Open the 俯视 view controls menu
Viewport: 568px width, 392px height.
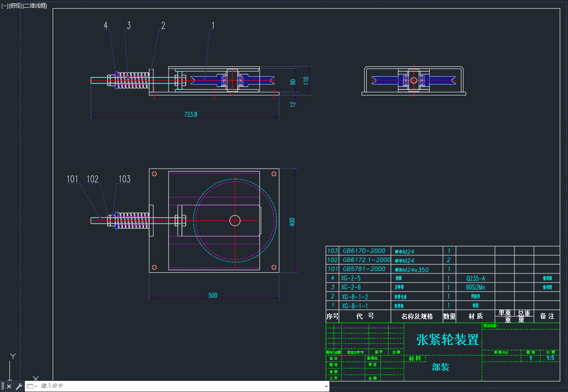15,6
